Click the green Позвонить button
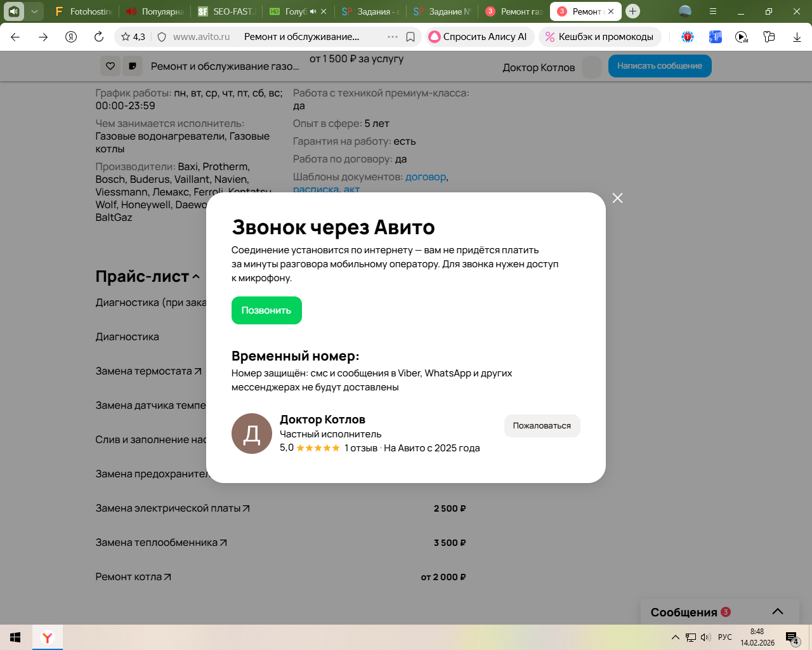 click(x=266, y=310)
